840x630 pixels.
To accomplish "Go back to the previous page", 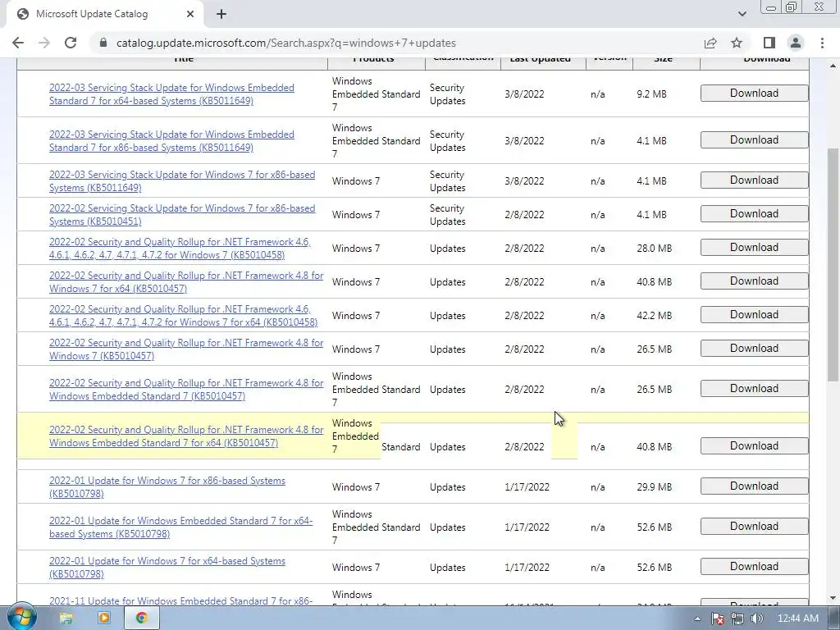I will (x=18, y=43).
